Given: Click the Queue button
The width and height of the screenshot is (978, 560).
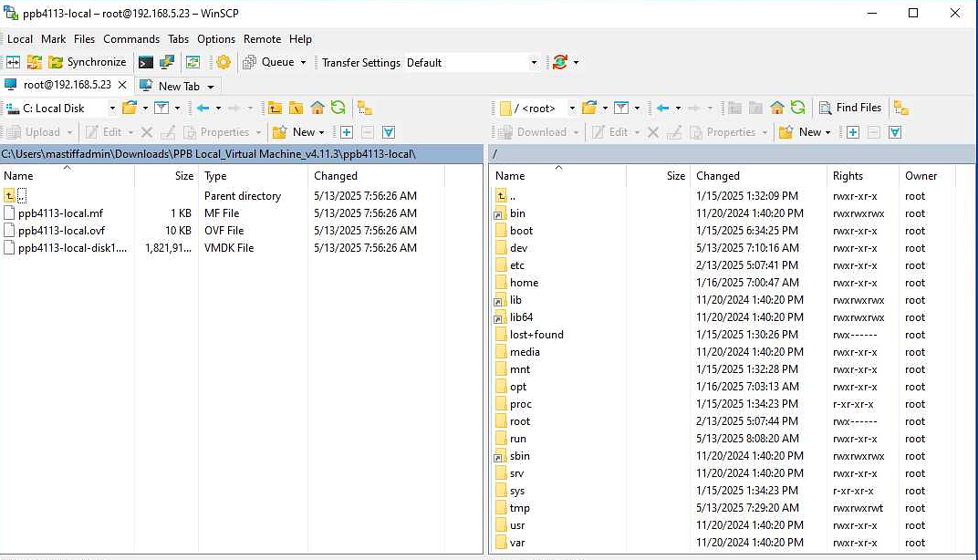Looking at the screenshot, I should pyautogui.click(x=269, y=62).
